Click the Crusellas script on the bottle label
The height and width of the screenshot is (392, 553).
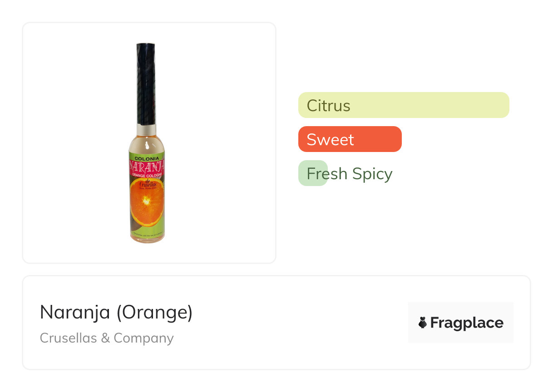pos(147,184)
